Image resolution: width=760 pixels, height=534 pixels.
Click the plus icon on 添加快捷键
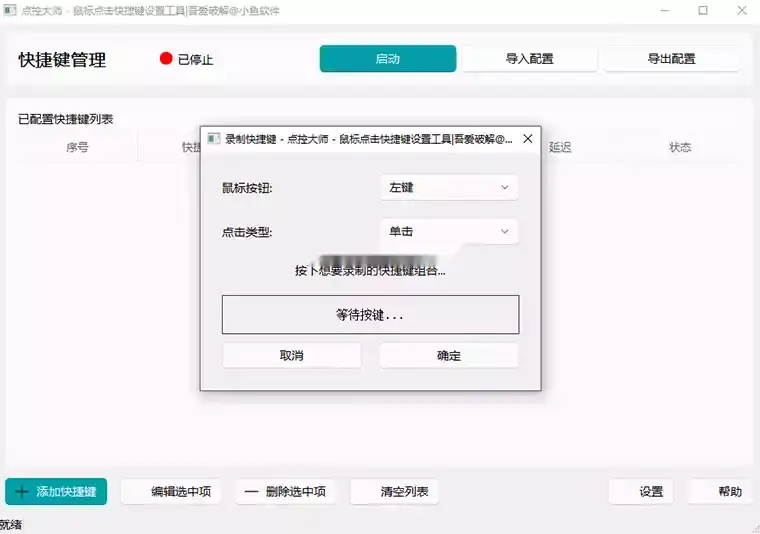click(x=22, y=492)
